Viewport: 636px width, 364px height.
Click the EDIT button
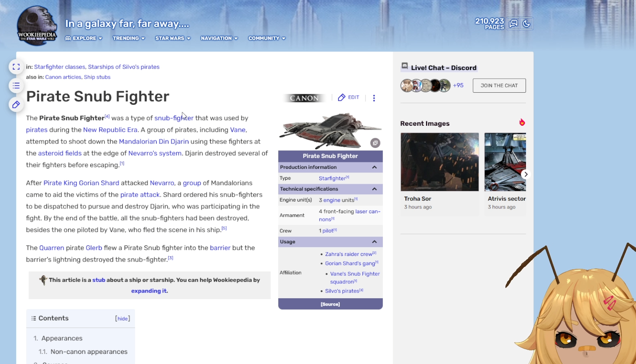(x=349, y=98)
